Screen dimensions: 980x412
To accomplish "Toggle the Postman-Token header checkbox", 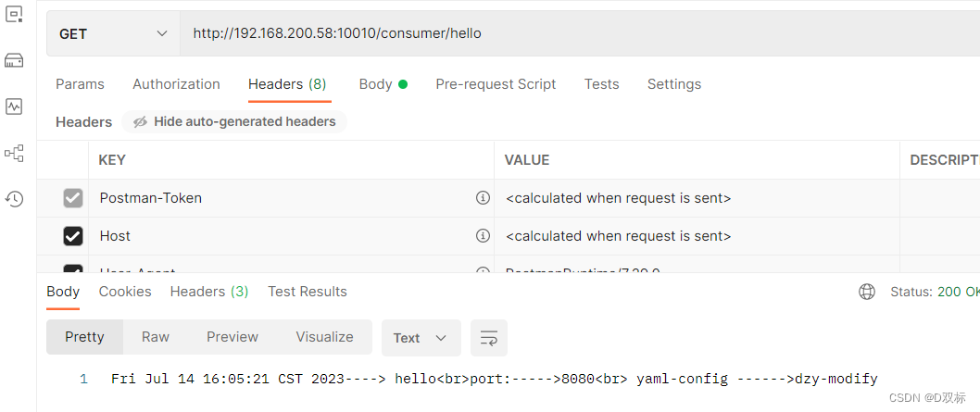I will pyautogui.click(x=73, y=198).
